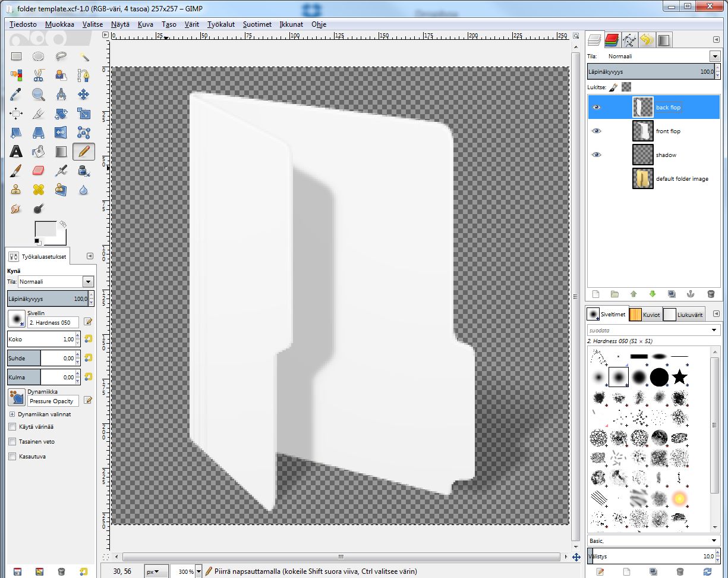The image size is (728, 578).
Task: Hide the front flop layer
Action: coord(596,131)
